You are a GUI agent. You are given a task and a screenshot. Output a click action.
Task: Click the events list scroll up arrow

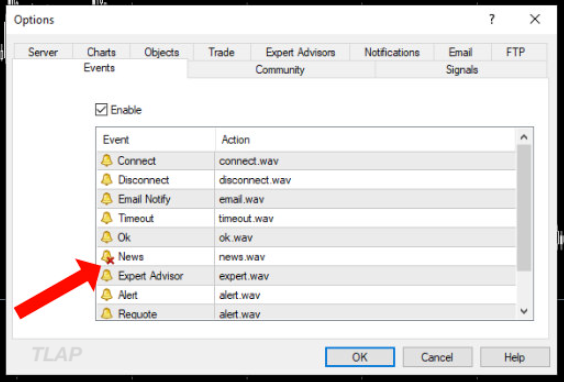(524, 137)
